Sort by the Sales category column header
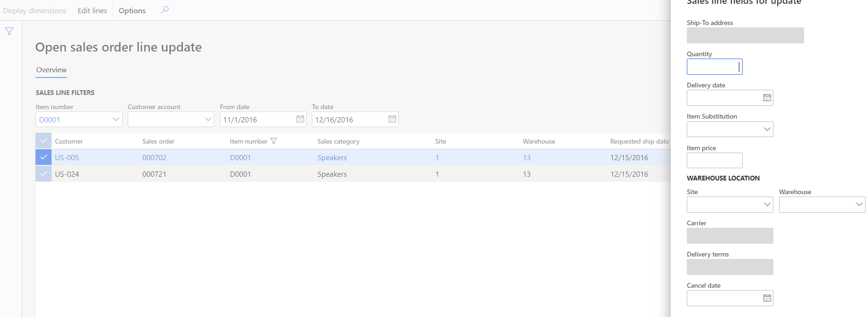 tap(338, 141)
